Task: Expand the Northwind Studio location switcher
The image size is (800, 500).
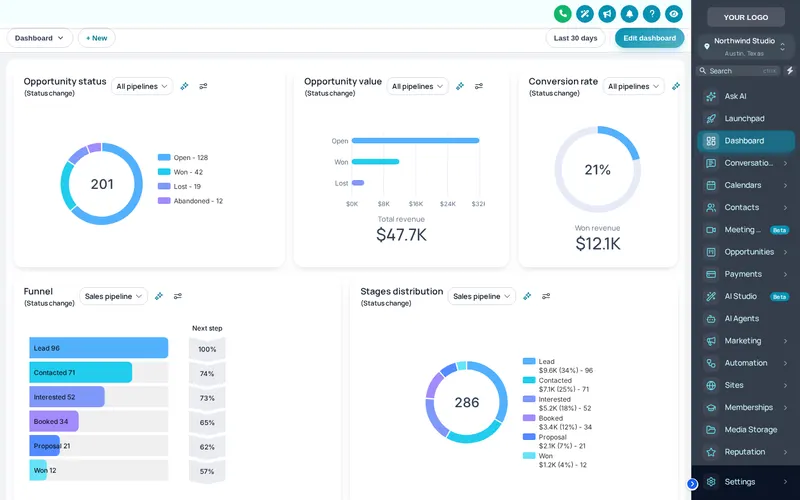Action: (x=745, y=46)
